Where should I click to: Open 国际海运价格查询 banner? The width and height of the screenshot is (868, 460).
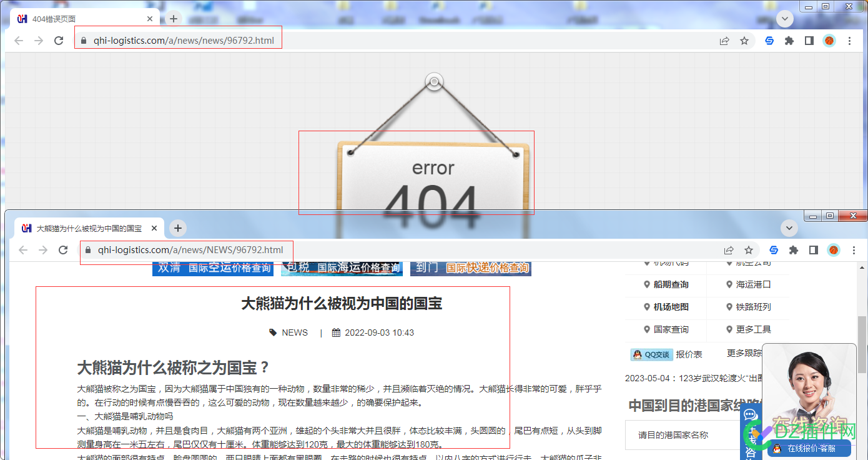pos(342,268)
